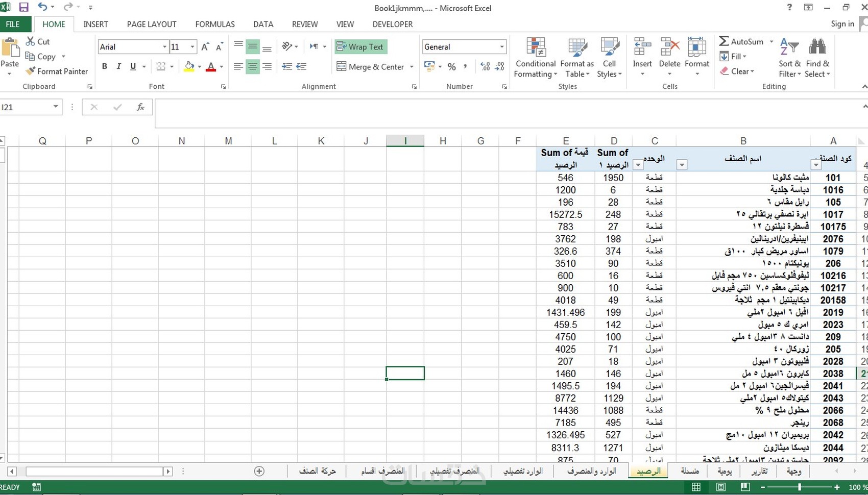The height and width of the screenshot is (495, 868).
Task: Copy selection with Copy button
Action: click(x=40, y=56)
